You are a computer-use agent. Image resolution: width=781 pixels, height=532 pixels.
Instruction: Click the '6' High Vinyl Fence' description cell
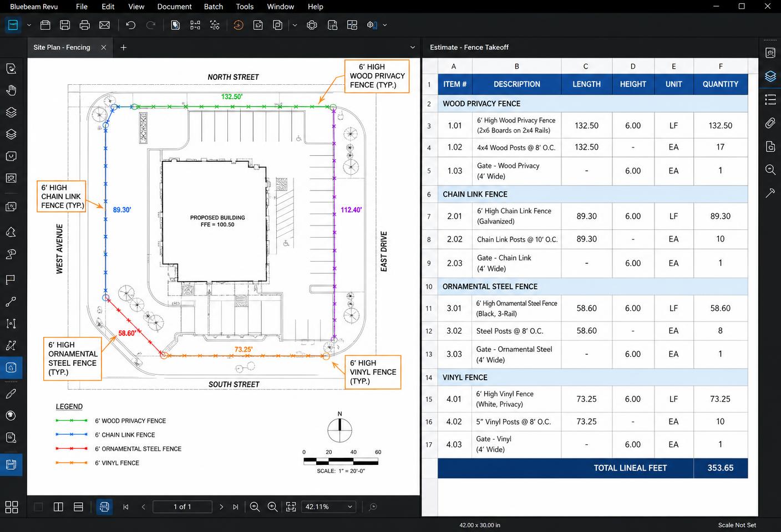[516, 399]
